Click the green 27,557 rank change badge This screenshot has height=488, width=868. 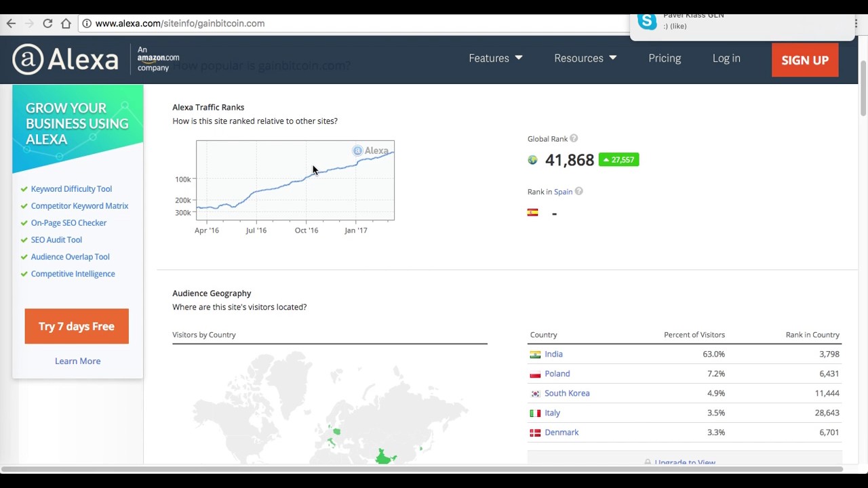tap(618, 160)
